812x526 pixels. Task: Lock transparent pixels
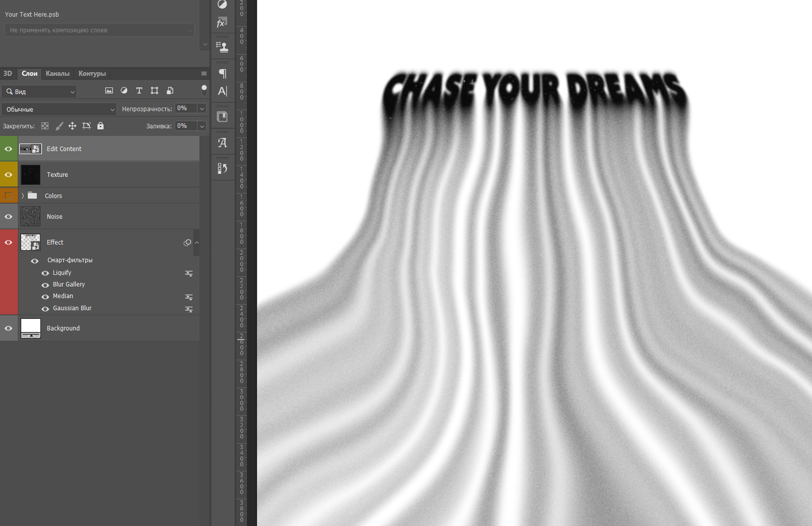tap(45, 126)
